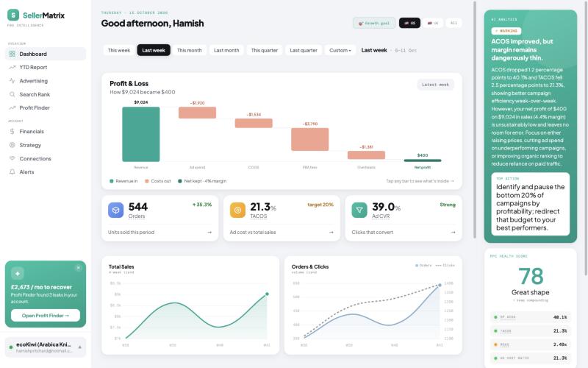Screen dimensions: 588x368
Task: Click the Top Action recommendation card
Action: click(530, 204)
